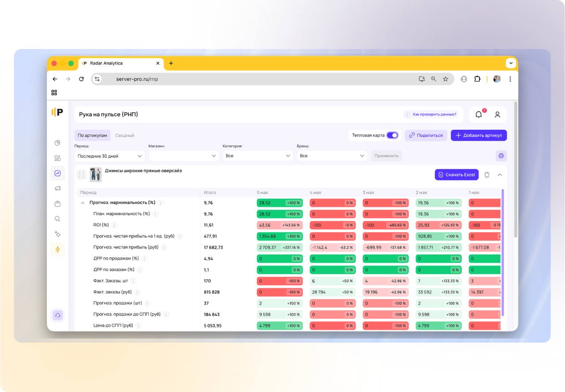Open the Бренд dropdown
This screenshot has height=392, width=565.
[332, 156]
